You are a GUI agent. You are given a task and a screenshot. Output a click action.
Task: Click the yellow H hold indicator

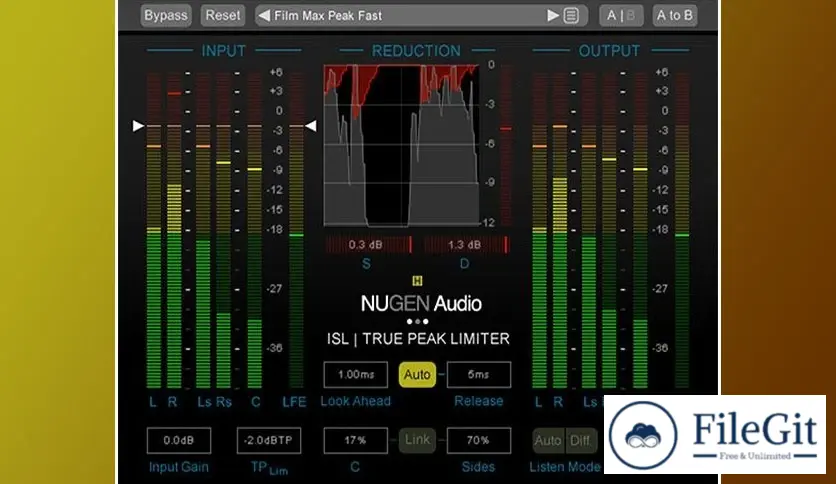(x=417, y=281)
